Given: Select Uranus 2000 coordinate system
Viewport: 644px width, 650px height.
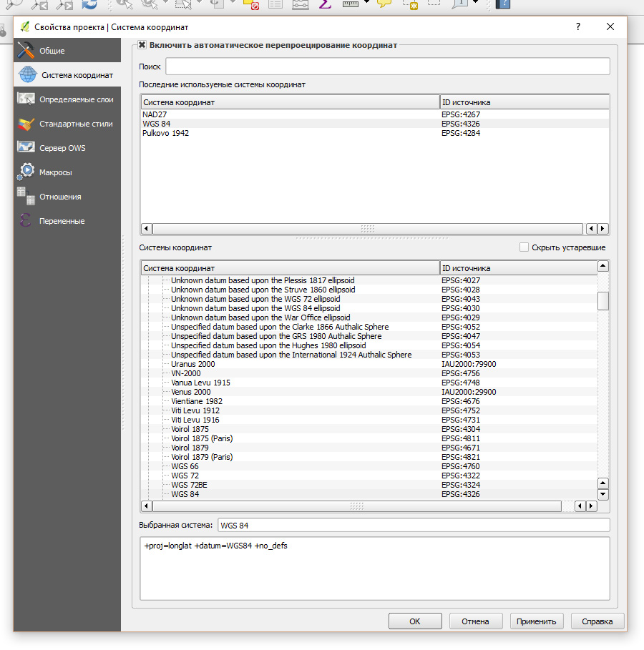Looking at the screenshot, I should 369,364.
